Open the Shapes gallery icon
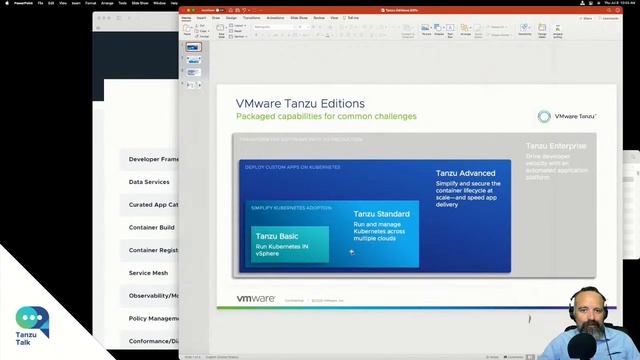Image resolution: width=640 pixels, height=360 pixels. (x=438, y=29)
